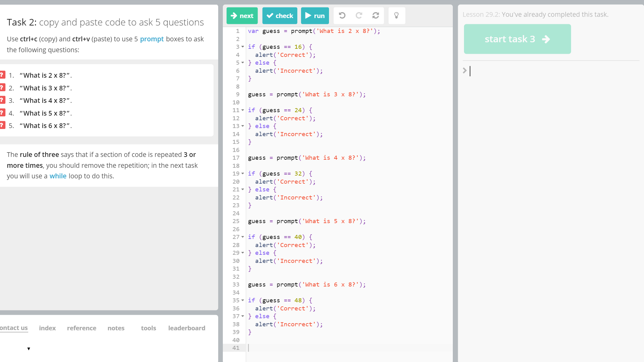Click the red question mark beside question 1
The width and height of the screenshot is (644, 362).
tap(2, 75)
